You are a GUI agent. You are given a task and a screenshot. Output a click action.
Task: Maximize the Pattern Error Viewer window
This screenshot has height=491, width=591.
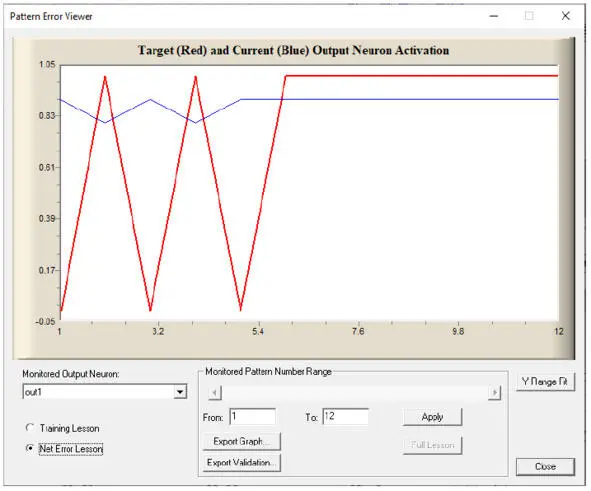tap(529, 16)
